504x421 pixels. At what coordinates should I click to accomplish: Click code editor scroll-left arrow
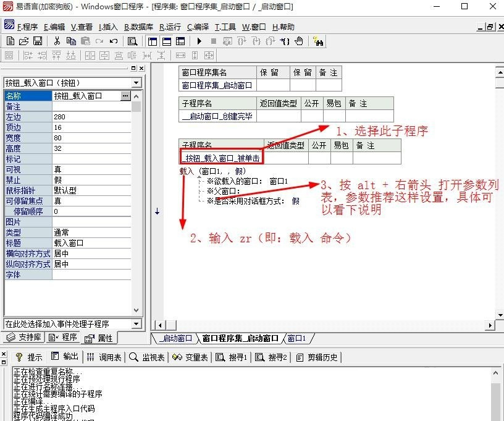pos(160,325)
